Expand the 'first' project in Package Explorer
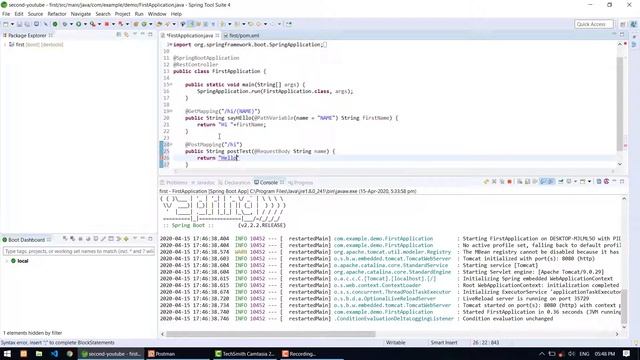Viewport: 640px width, 360px height. (5, 44)
